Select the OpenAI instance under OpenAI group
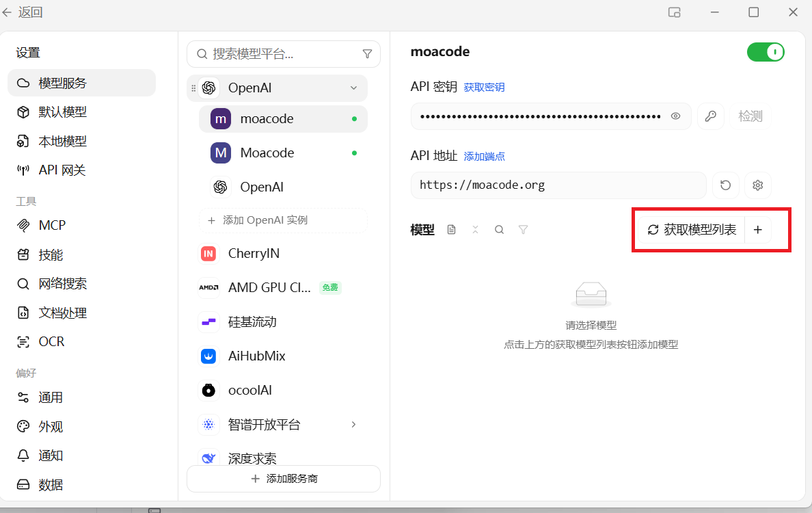 point(283,187)
